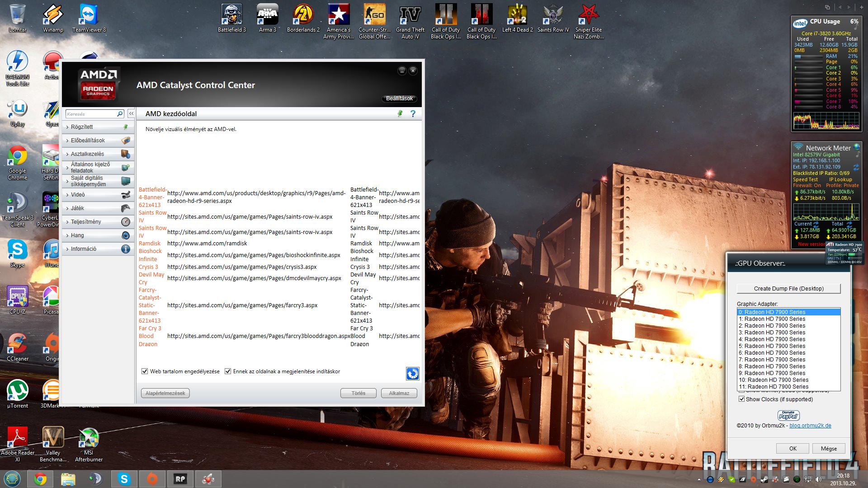Launch TeamSpeak 3 Client icon
The width and height of the screenshot is (868, 488).
click(x=17, y=210)
